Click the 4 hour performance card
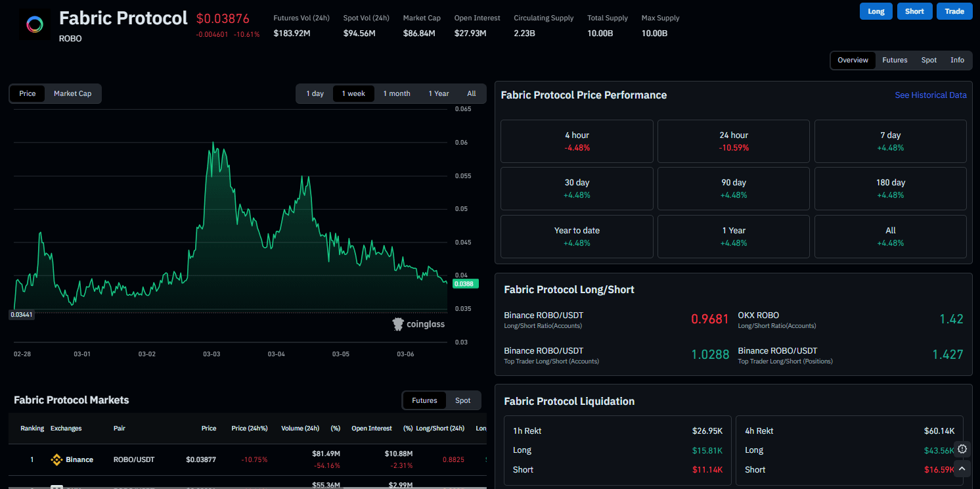This screenshot has height=489, width=980. 577,141
